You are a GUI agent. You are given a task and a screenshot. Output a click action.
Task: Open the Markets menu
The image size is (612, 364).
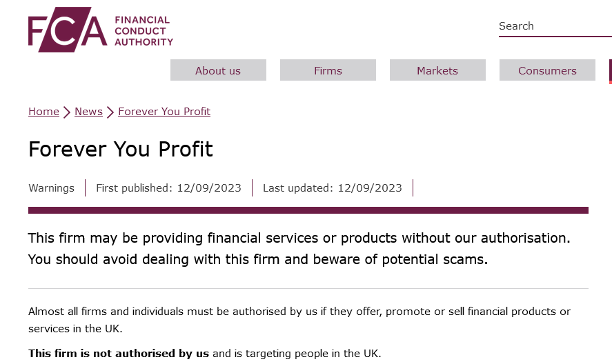(437, 70)
